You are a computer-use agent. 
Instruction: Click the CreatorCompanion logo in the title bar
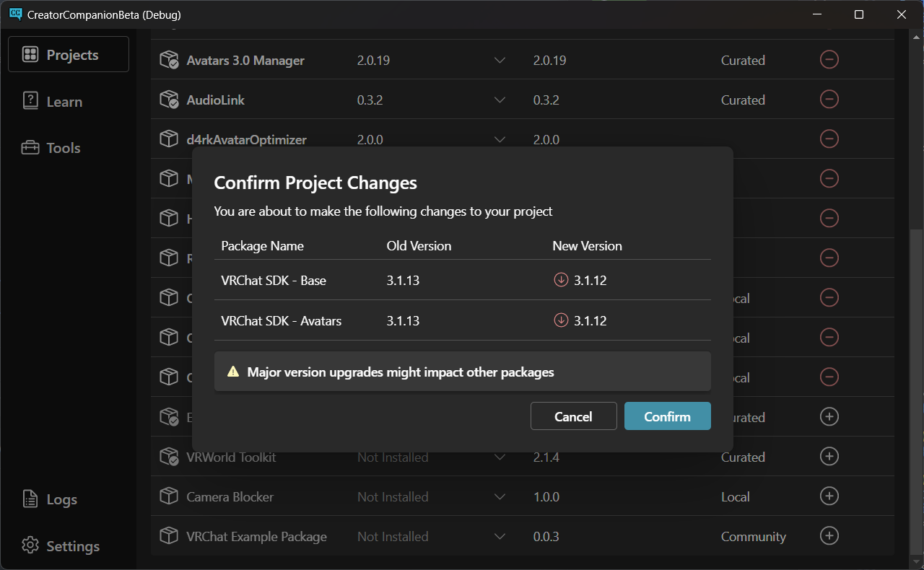pyautogui.click(x=16, y=14)
